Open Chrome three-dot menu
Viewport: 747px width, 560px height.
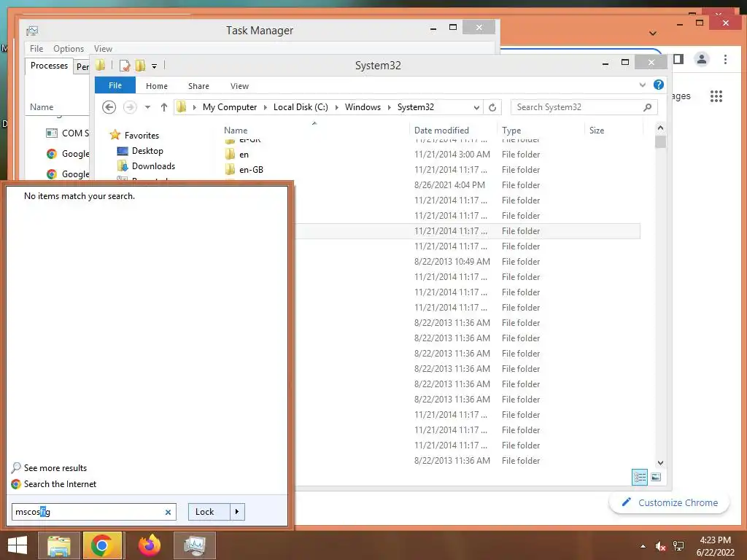click(726, 60)
